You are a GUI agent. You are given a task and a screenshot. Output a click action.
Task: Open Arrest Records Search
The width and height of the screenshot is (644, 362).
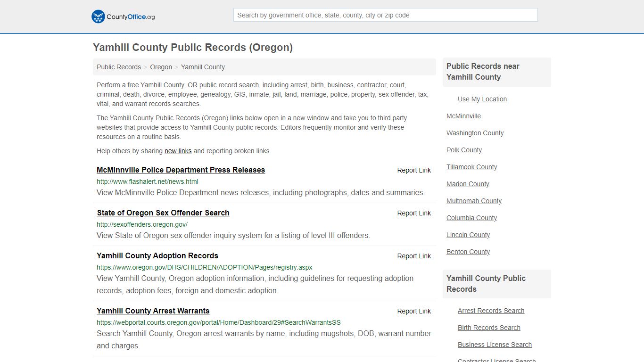tap(491, 311)
